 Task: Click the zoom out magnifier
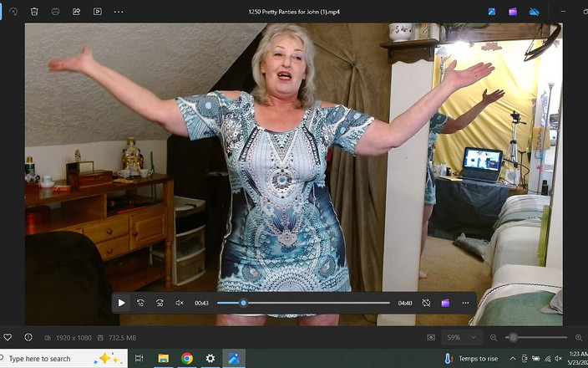[x=494, y=337]
